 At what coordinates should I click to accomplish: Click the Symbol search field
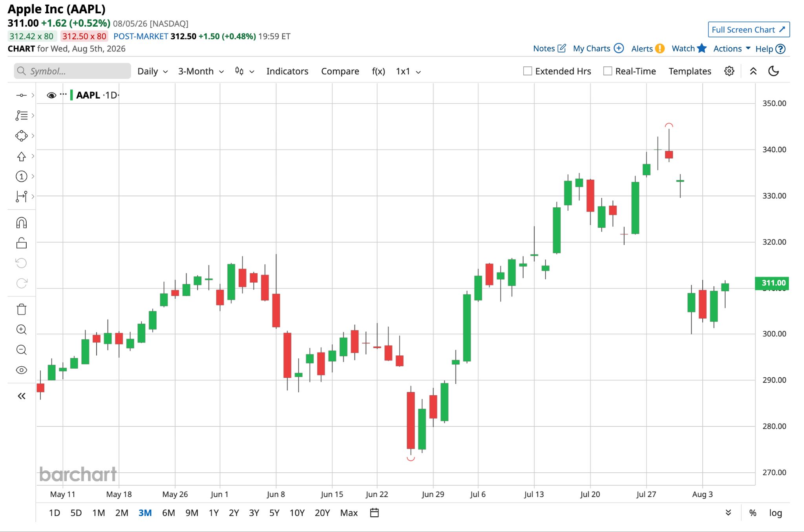coord(73,71)
